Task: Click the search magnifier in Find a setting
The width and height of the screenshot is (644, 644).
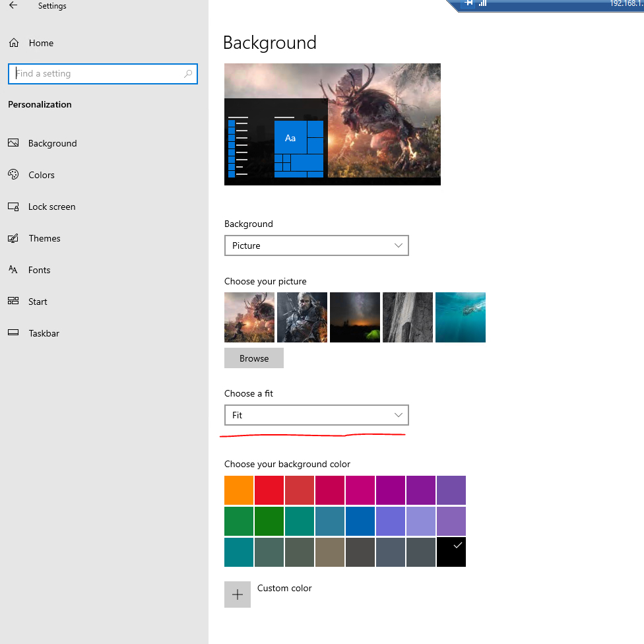Action: pyautogui.click(x=188, y=73)
